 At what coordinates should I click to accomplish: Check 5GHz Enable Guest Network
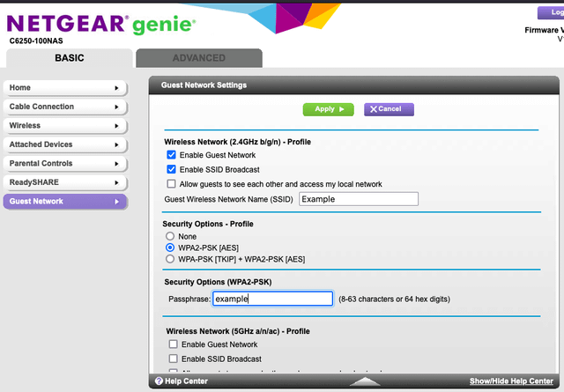tap(173, 344)
